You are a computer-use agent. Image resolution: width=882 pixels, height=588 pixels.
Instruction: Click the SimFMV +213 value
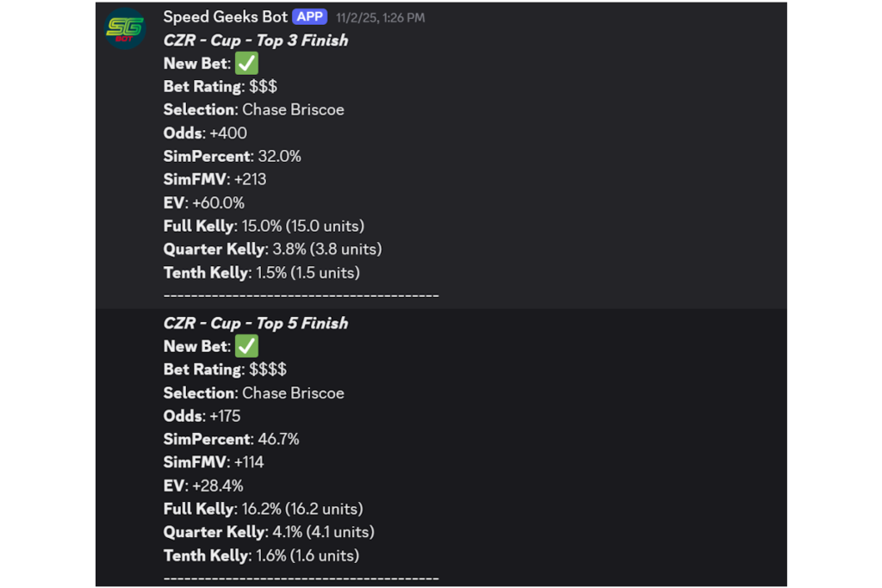coord(250,180)
